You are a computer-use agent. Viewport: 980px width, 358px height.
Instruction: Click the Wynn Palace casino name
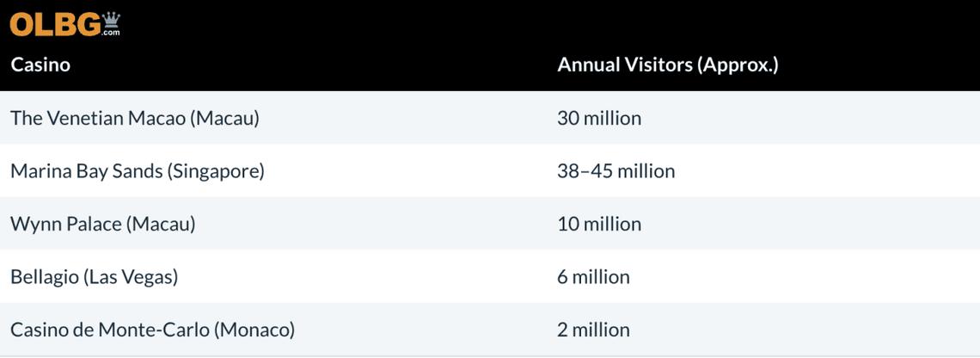coord(102,224)
